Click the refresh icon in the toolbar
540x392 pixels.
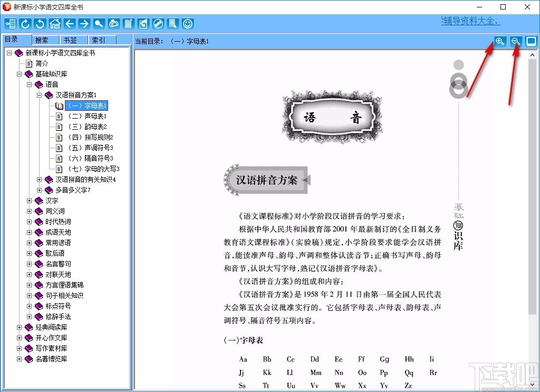[25, 23]
